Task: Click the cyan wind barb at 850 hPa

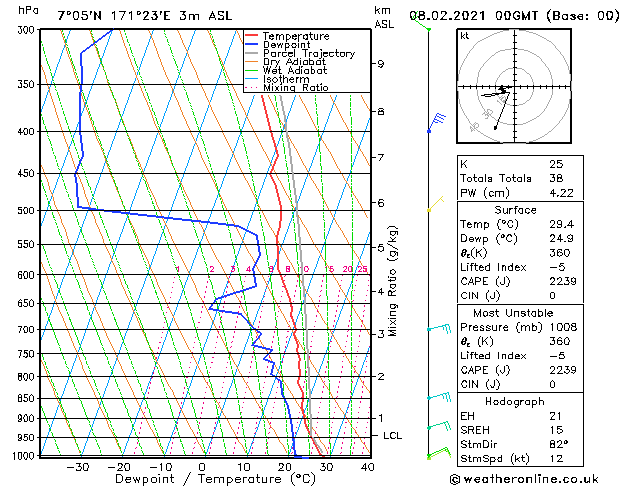Action: click(439, 397)
